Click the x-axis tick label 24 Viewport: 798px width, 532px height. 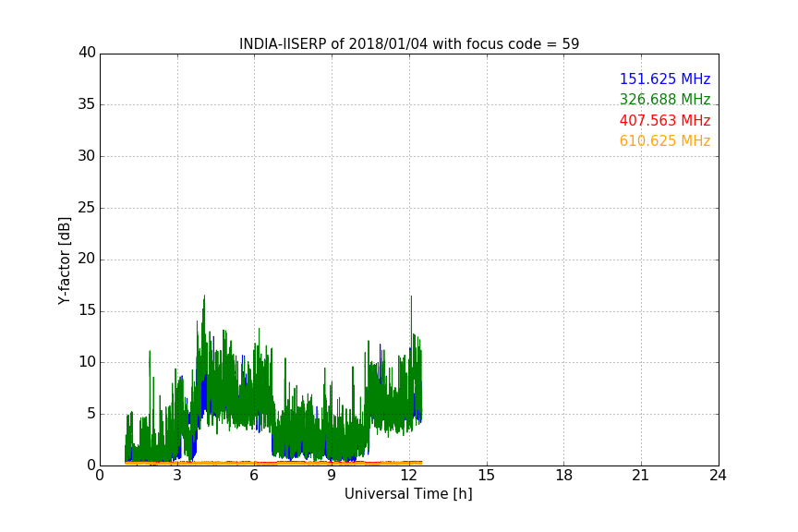(719, 476)
